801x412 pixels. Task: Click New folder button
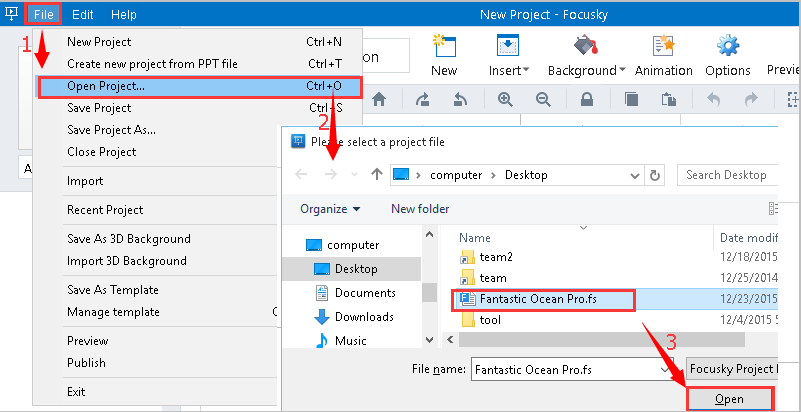pyautogui.click(x=420, y=209)
